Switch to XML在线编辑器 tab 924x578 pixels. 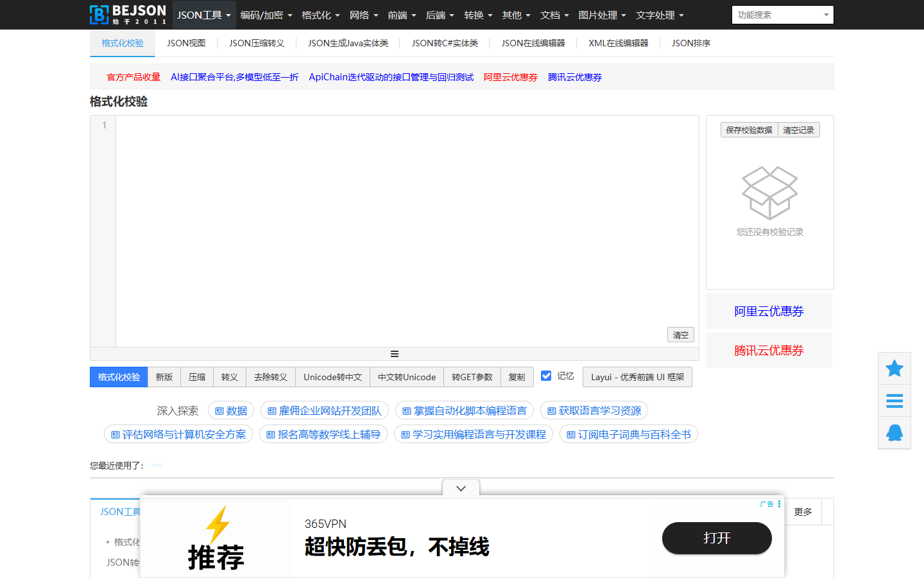619,43
